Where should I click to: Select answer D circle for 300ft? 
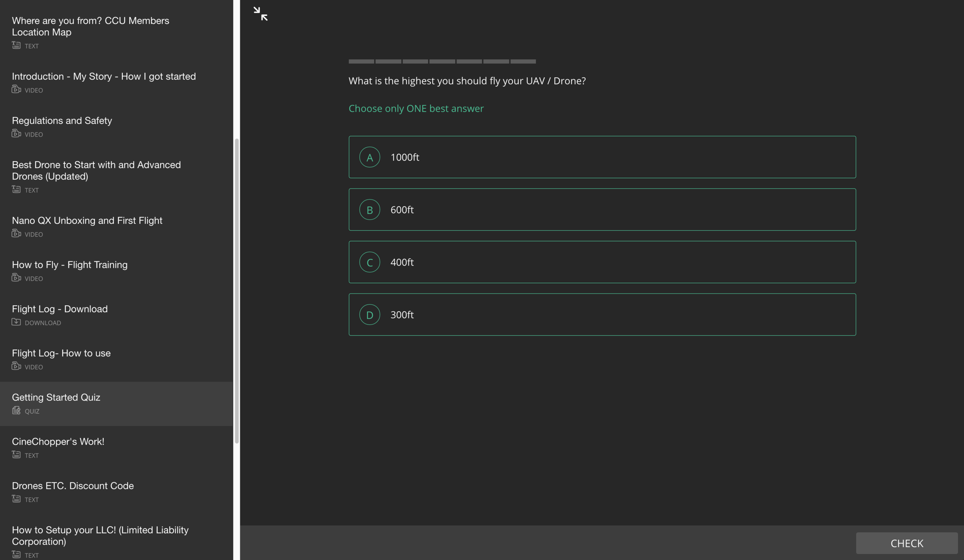(369, 314)
